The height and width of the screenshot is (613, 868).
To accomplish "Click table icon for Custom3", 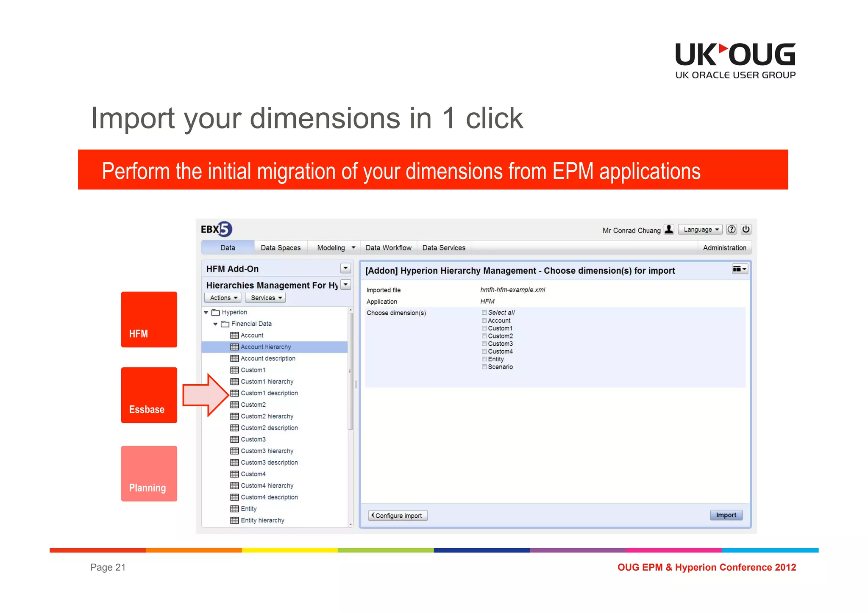I will [x=234, y=440].
